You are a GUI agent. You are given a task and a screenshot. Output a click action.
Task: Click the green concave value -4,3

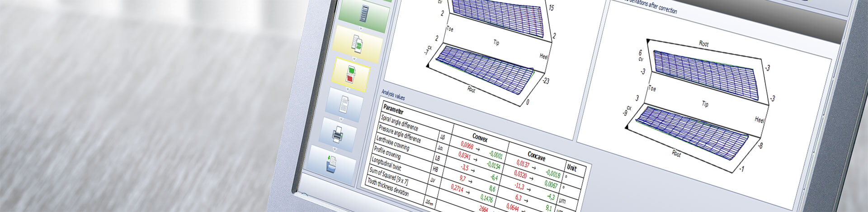[551, 197]
